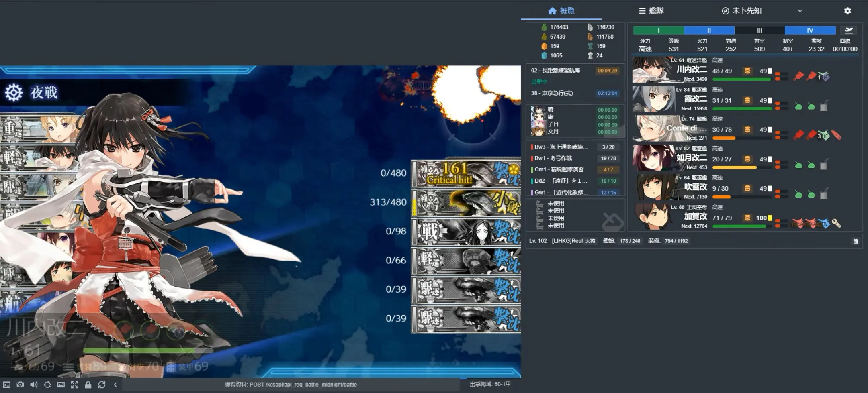Click expedition 02 - 長距離練習航海 row
The image size is (868, 393).
tap(575, 71)
